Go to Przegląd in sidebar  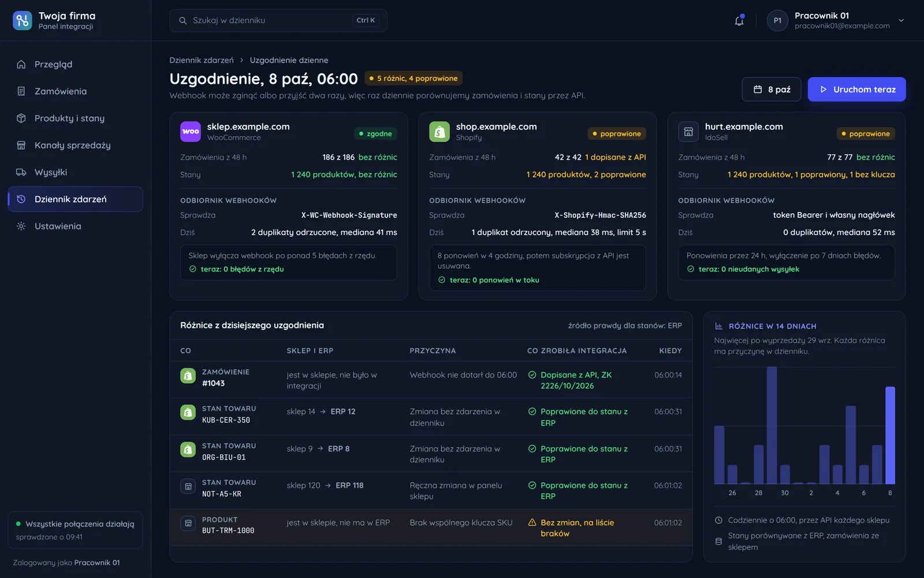point(75,64)
